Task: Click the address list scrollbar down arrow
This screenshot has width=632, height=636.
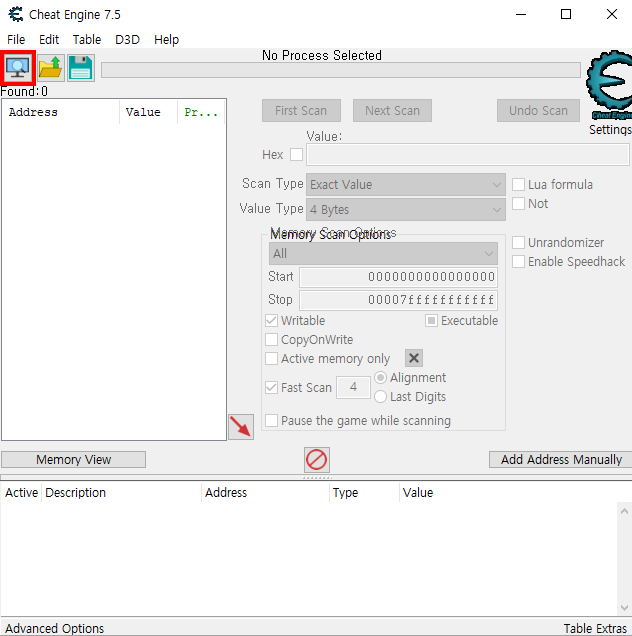Action: [x=624, y=608]
